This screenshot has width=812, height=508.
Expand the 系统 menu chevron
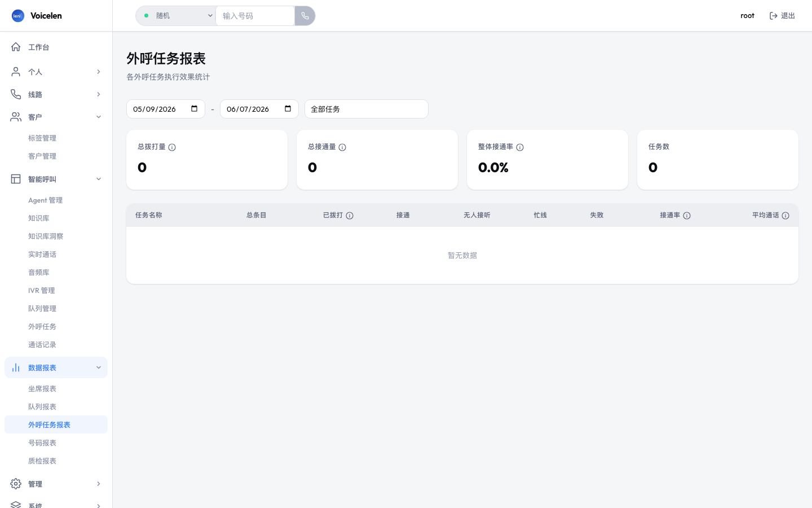click(x=99, y=506)
